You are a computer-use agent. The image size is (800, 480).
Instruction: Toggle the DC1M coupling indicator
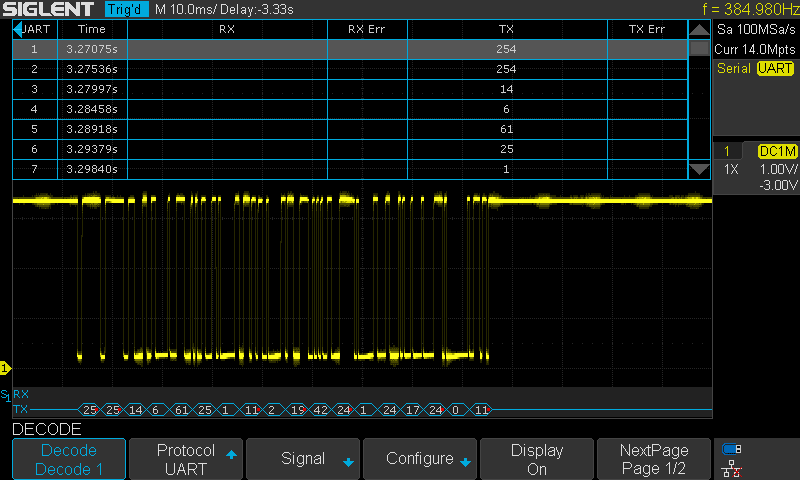[x=777, y=151]
